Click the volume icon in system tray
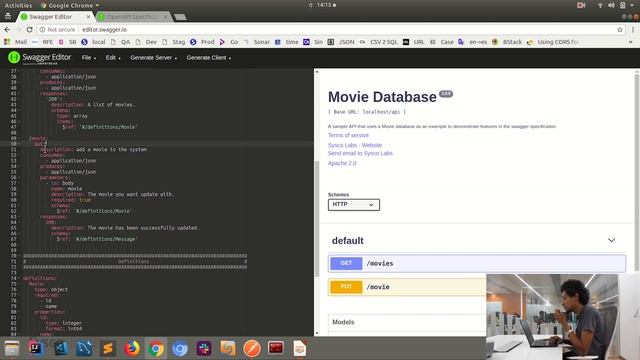 611,5
